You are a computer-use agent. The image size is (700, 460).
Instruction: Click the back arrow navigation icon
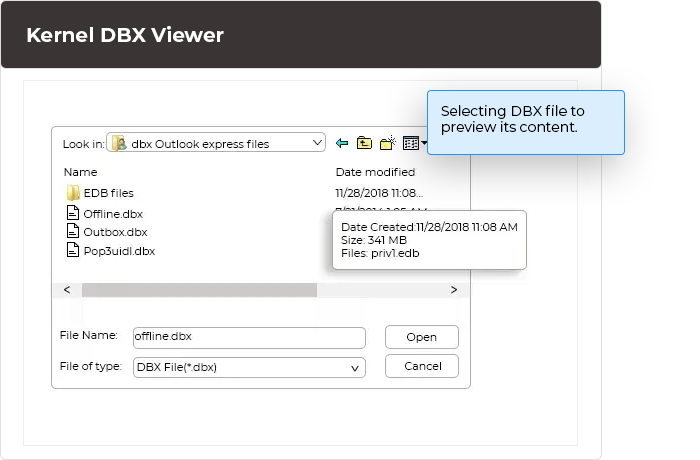(342, 143)
